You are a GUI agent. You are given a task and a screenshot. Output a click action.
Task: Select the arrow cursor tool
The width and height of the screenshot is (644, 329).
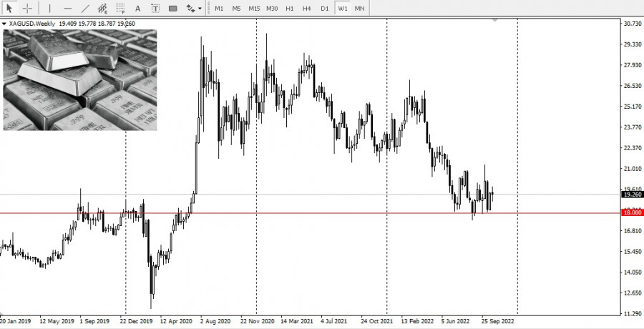pos(9,9)
